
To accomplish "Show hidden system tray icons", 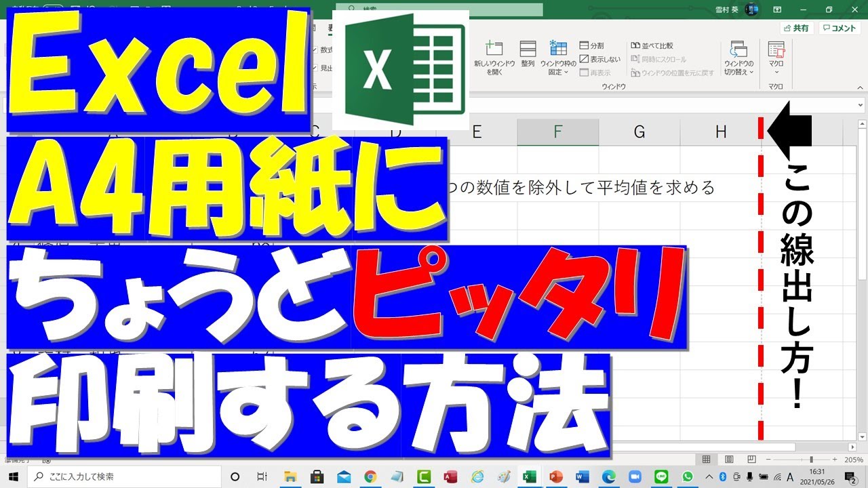I will pos(709,476).
